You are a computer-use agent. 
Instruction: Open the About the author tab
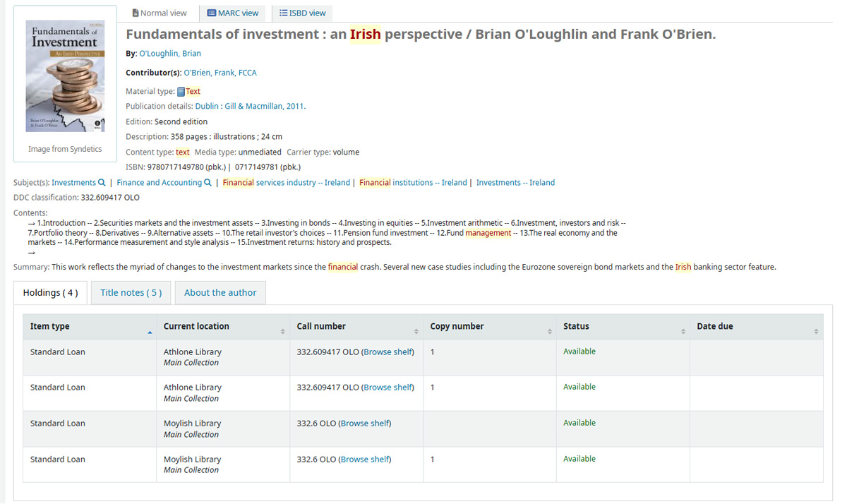click(220, 293)
